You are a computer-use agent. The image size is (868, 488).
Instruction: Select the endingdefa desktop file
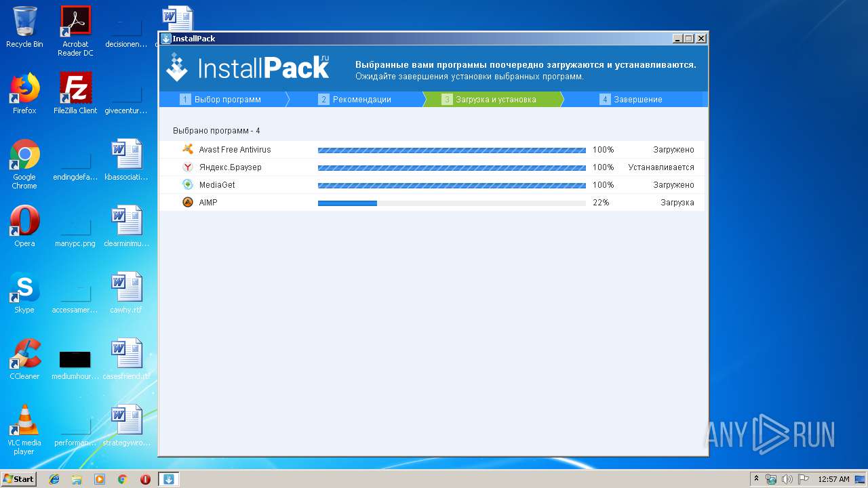pyautogui.click(x=75, y=165)
